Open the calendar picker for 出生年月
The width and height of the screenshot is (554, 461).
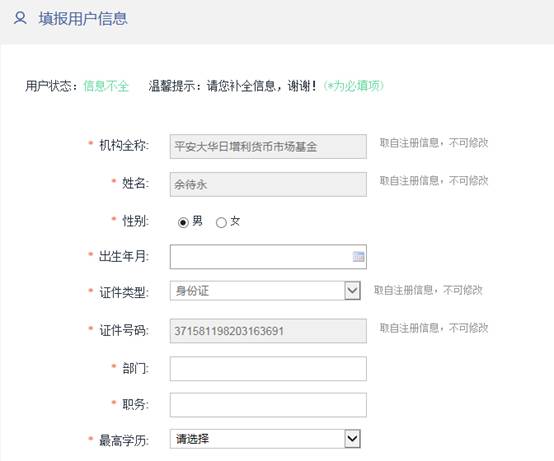click(x=358, y=256)
